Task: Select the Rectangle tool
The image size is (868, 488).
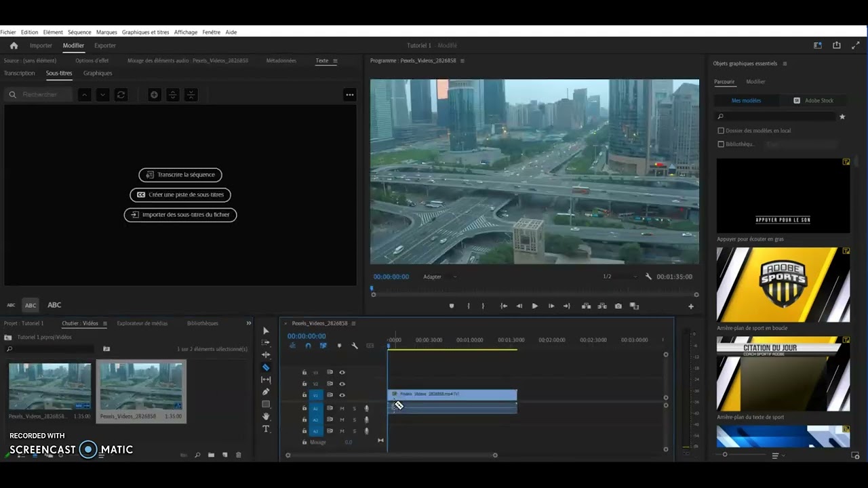Action: [x=266, y=404]
